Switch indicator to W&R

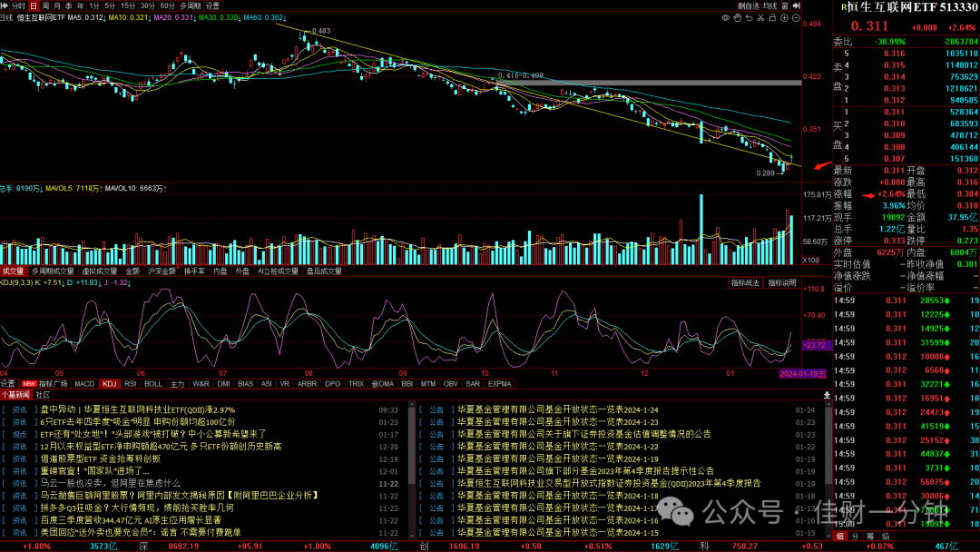(201, 384)
